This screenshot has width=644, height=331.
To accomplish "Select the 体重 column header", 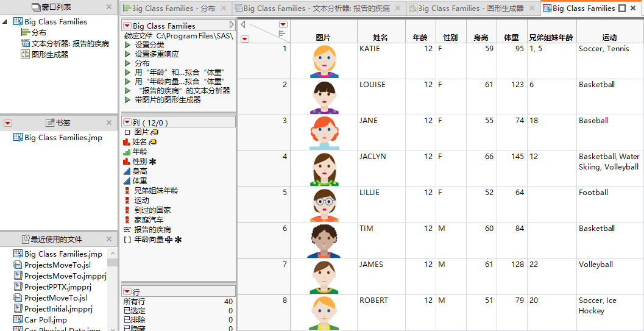I will click(x=511, y=37).
